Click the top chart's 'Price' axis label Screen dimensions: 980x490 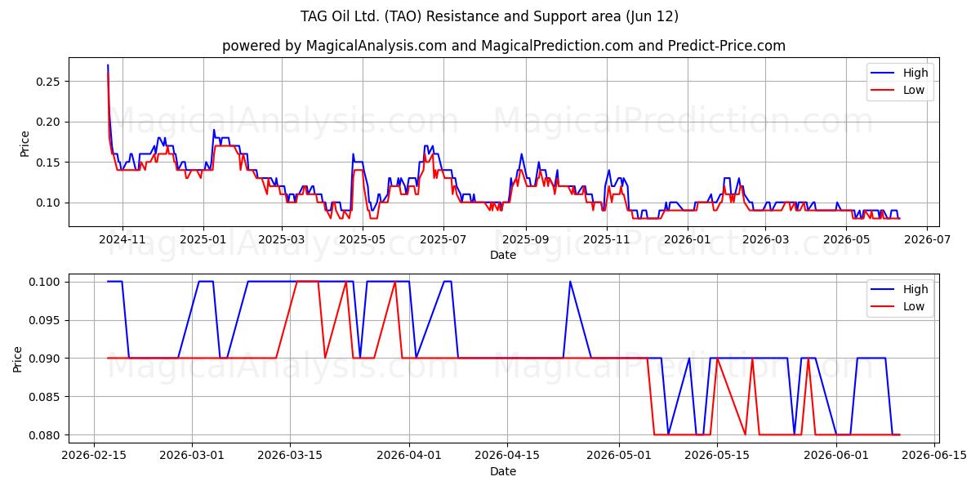click(x=24, y=144)
